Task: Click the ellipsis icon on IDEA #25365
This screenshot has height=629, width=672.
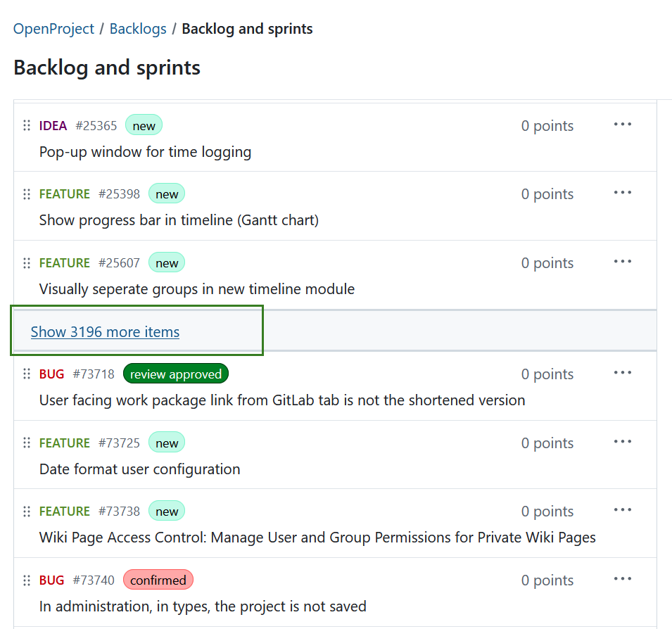Action: [x=623, y=124]
